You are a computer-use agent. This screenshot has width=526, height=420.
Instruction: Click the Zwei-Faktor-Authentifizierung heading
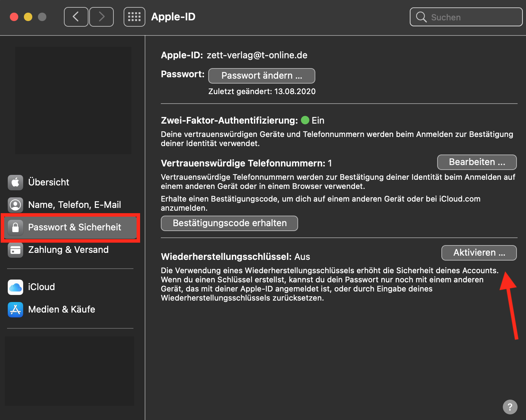229,120
